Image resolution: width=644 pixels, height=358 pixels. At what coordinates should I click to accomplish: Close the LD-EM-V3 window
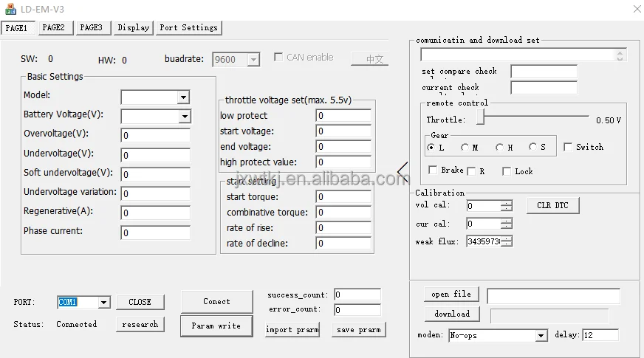coord(637,9)
